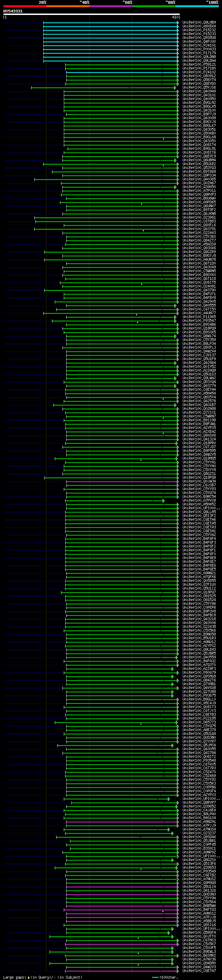This screenshot has width=222, height=980.
Task: Click UniRef100_P17179 label
Action: [199, 53]
